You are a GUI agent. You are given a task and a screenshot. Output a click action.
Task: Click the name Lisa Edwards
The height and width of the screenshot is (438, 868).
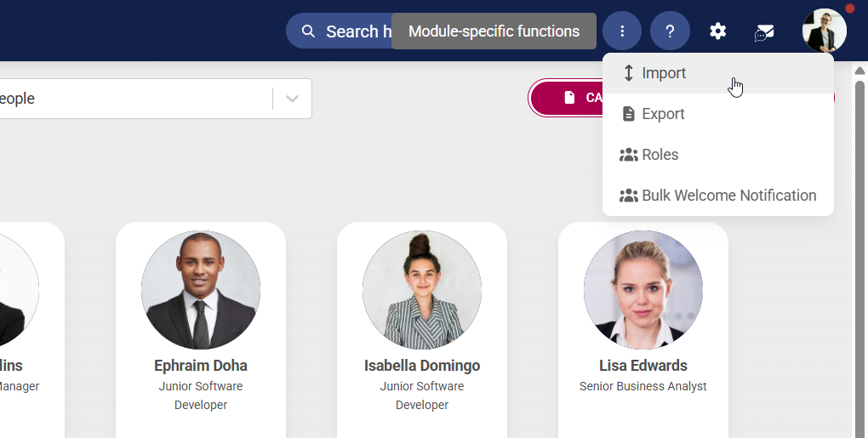[643, 366]
